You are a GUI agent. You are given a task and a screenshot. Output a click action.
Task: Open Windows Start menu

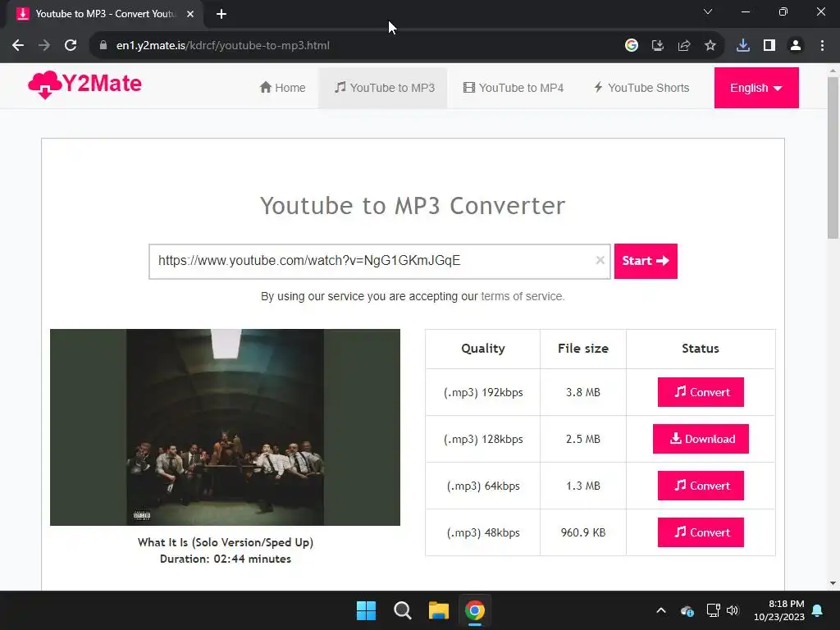pos(367,610)
